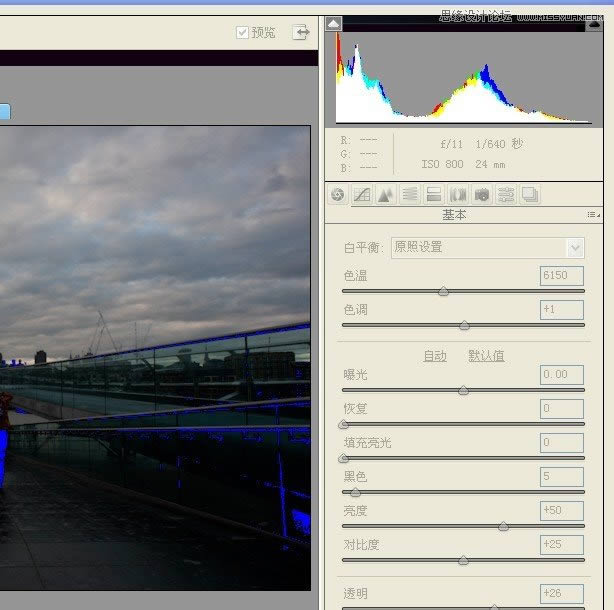Open the HSL / Grayscale panel
Screen dimensions: 614x610
coord(410,195)
